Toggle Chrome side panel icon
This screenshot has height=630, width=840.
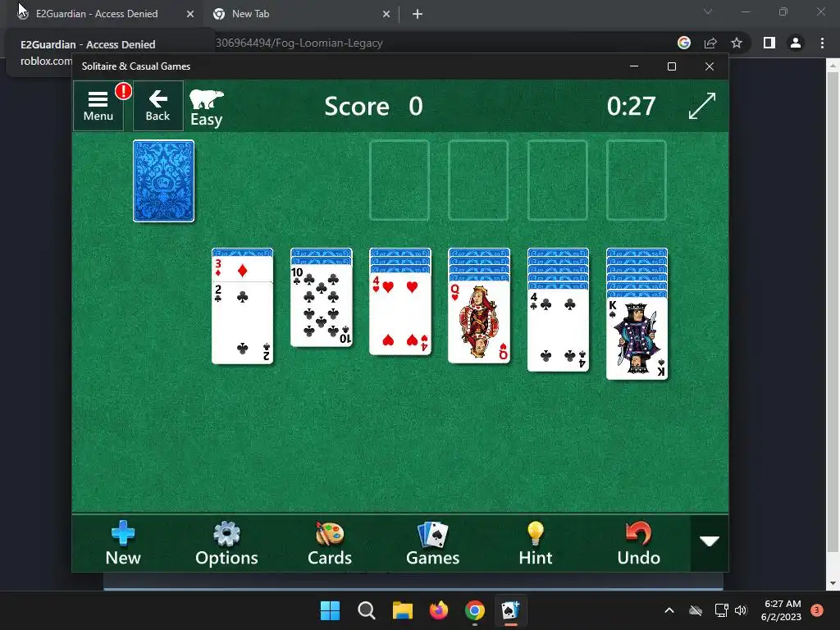769,43
